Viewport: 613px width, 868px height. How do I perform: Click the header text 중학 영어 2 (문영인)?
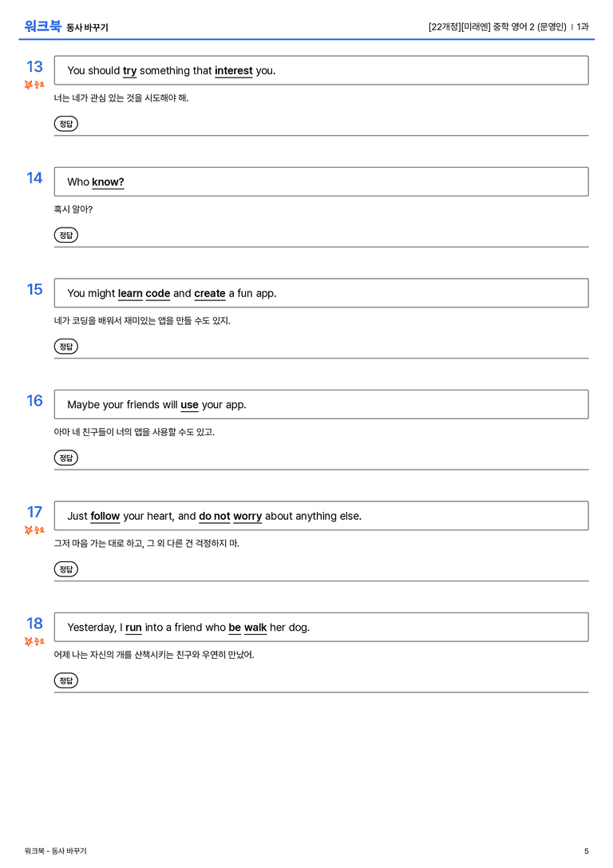(x=529, y=26)
